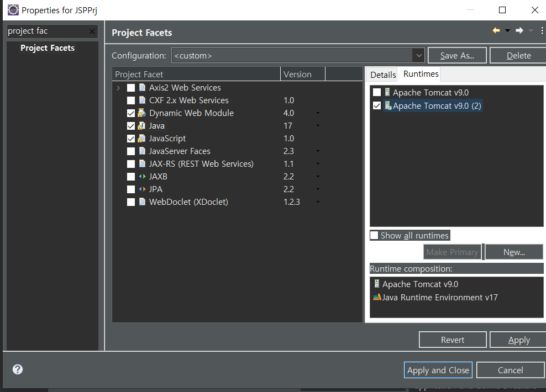The image size is (546, 392).
Task: Open WebDoclet version 1.2.3 dropdown
Action: click(318, 202)
